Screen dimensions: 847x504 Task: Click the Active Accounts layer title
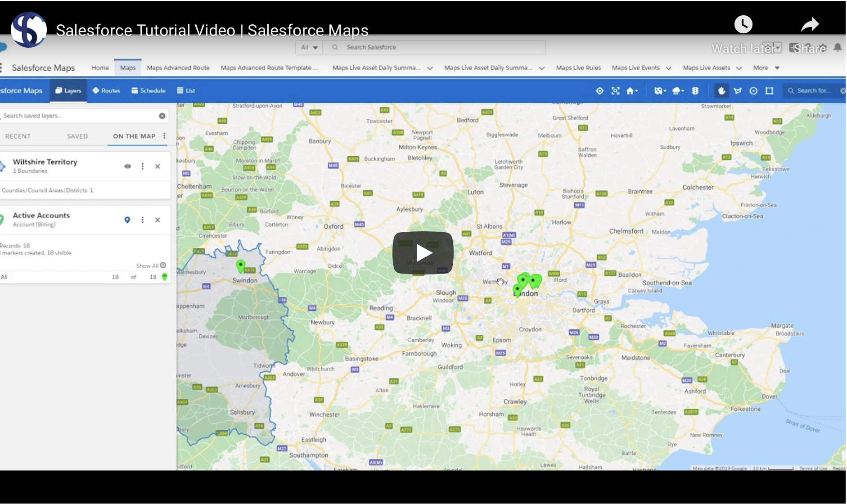(x=41, y=216)
